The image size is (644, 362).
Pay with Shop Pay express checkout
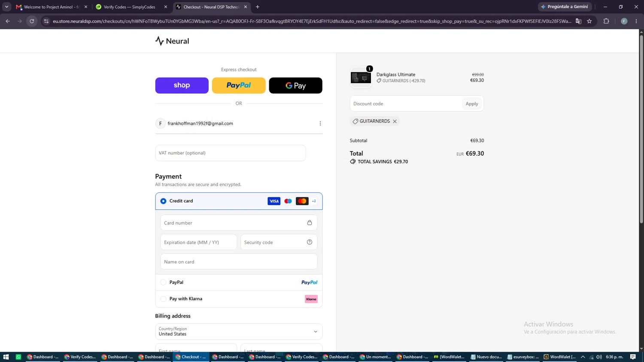[x=182, y=85]
